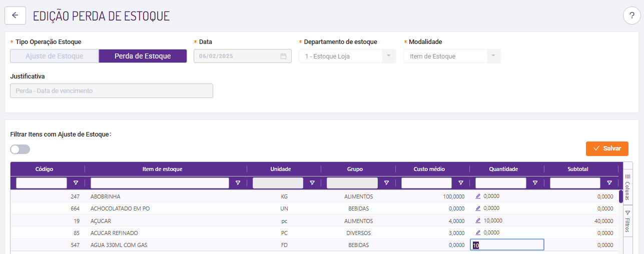Image resolution: width=644 pixels, height=254 pixels.
Task: Click the Justificativa text field
Action: (112, 90)
